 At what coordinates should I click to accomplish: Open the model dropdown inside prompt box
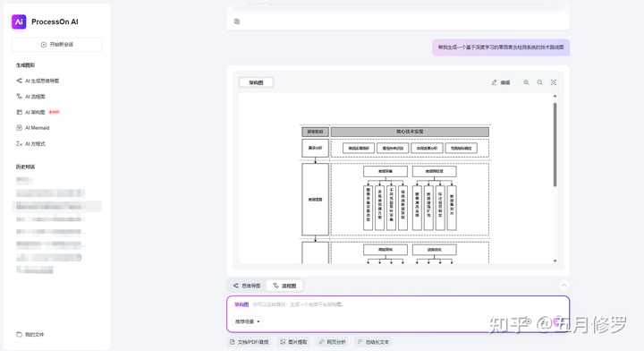[x=247, y=321]
